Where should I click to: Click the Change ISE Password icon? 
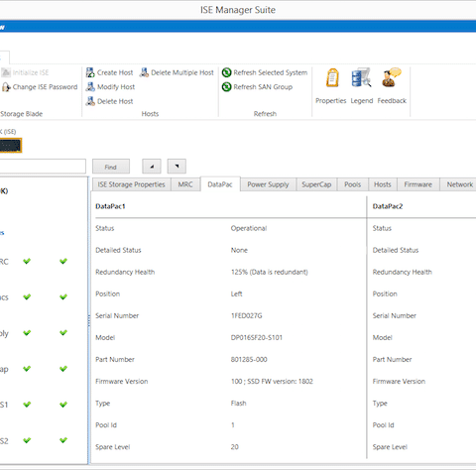[x=6, y=87]
